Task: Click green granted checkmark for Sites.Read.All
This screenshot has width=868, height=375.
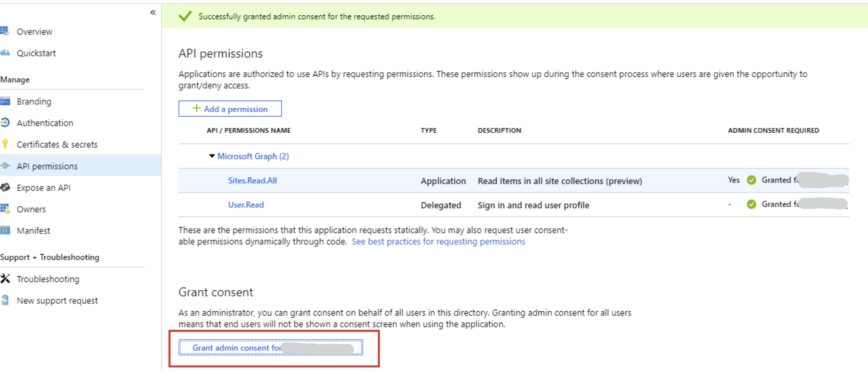Action: point(751,180)
